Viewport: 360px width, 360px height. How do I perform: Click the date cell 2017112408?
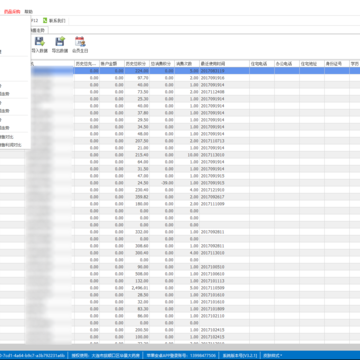pyautogui.click(x=224, y=92)
